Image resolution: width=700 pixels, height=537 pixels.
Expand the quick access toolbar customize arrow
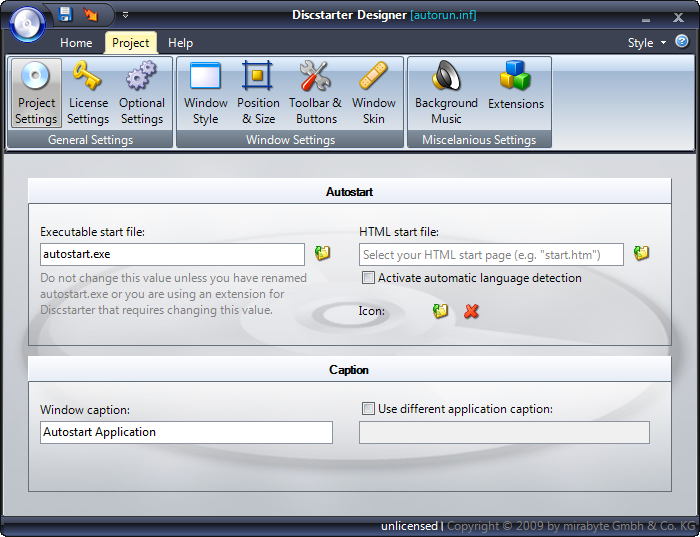125,15
